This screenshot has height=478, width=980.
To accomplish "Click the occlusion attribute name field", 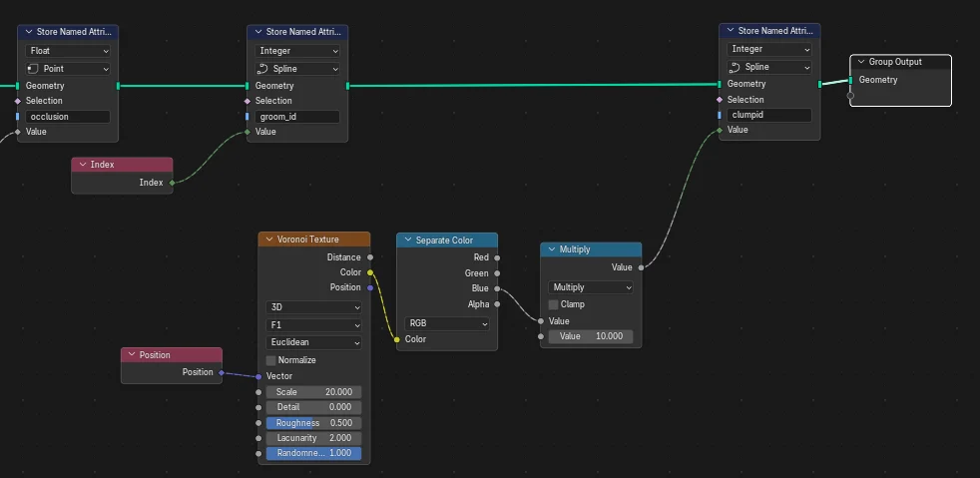I will [x=68, y=117].
